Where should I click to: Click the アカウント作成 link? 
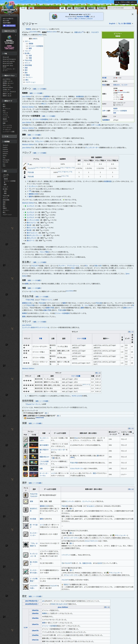[125, 2]
